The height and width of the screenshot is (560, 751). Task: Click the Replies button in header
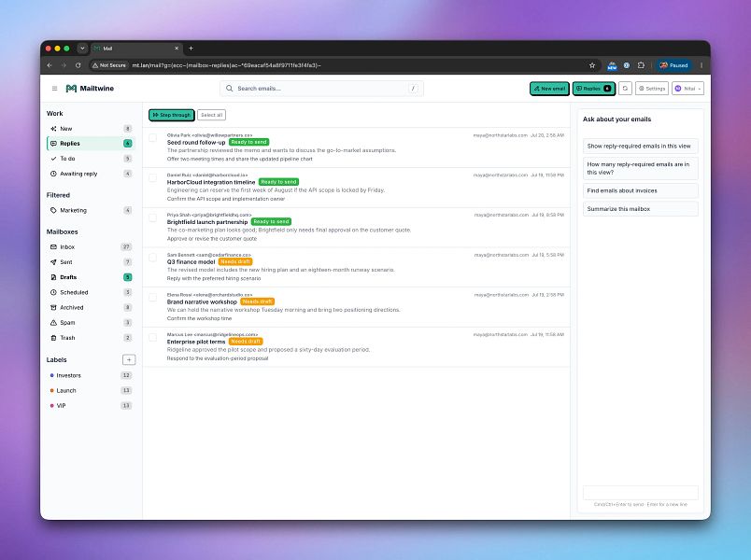coord(594,89)
